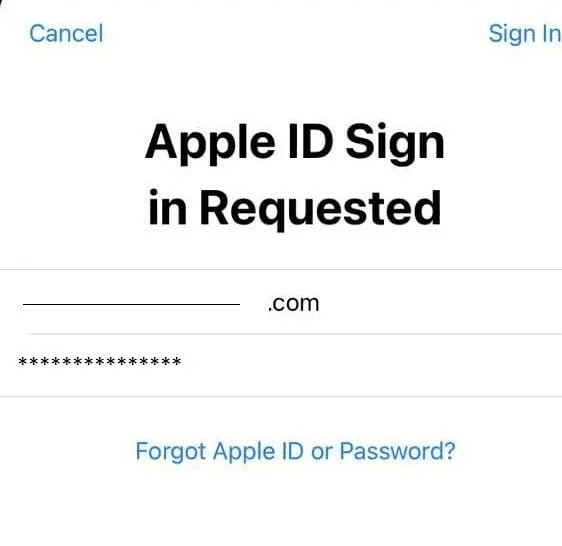The width and height of the screenshot is (562, 546).
Task: Click the Apple ID words in the forgot link
Action: click(258, 452)
